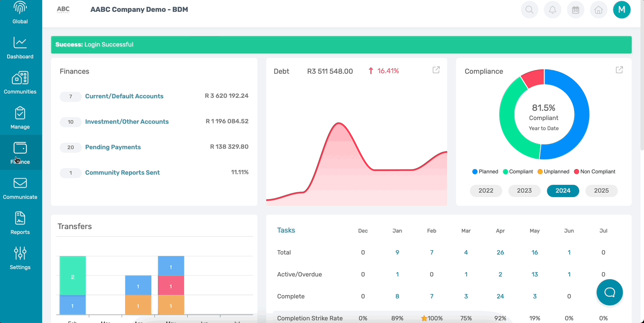The width and height of the screenshot is (644, 323).
Task: Click the home icon in header
Action: 598,10
